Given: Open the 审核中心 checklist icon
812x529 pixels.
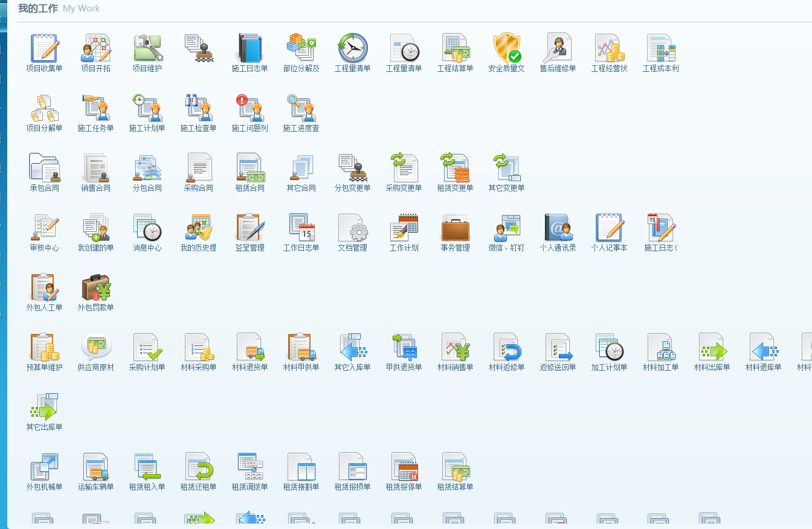Looking at the screenshot, I should click(x=44, y=228).
